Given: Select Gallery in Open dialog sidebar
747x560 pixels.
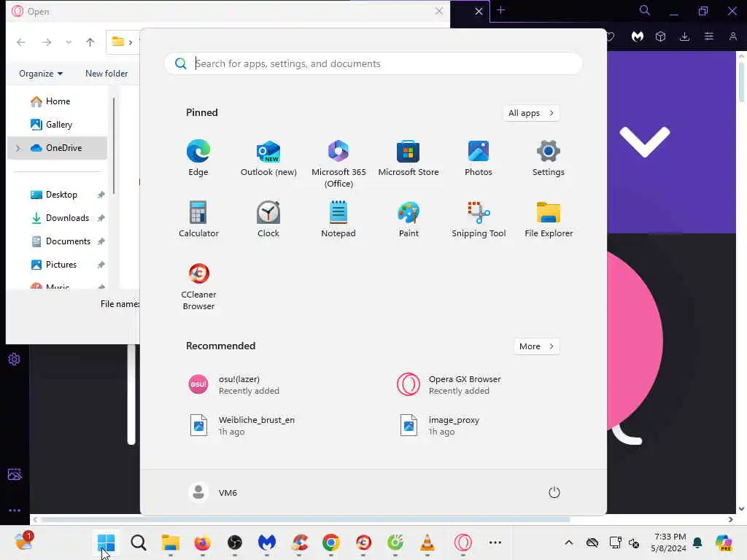Looking at the screenshot, I should pos(51,124).
